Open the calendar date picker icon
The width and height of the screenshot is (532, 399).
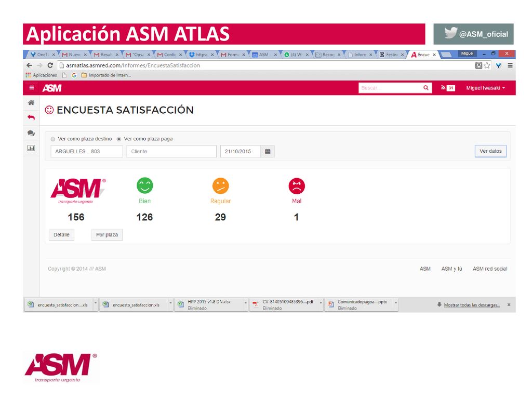click(x=268, y=151)
